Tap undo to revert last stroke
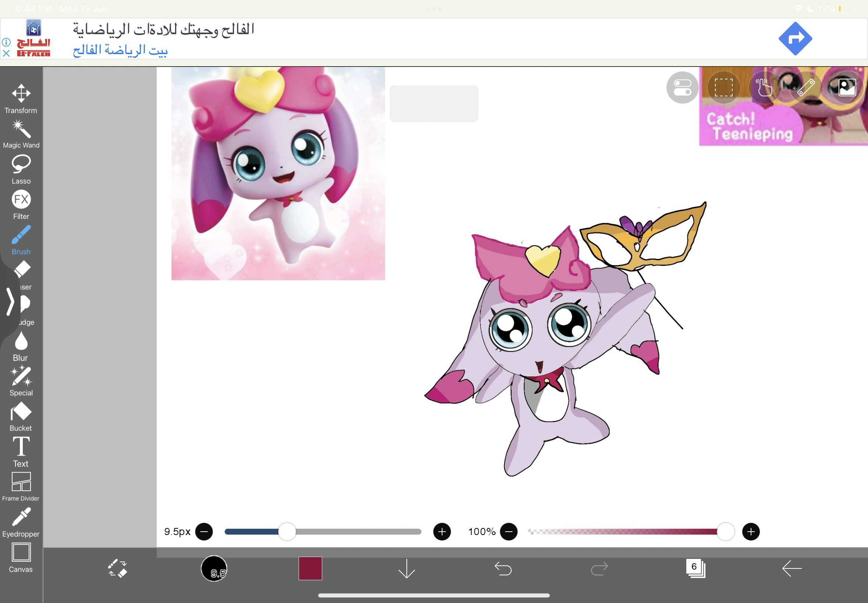 504,568
